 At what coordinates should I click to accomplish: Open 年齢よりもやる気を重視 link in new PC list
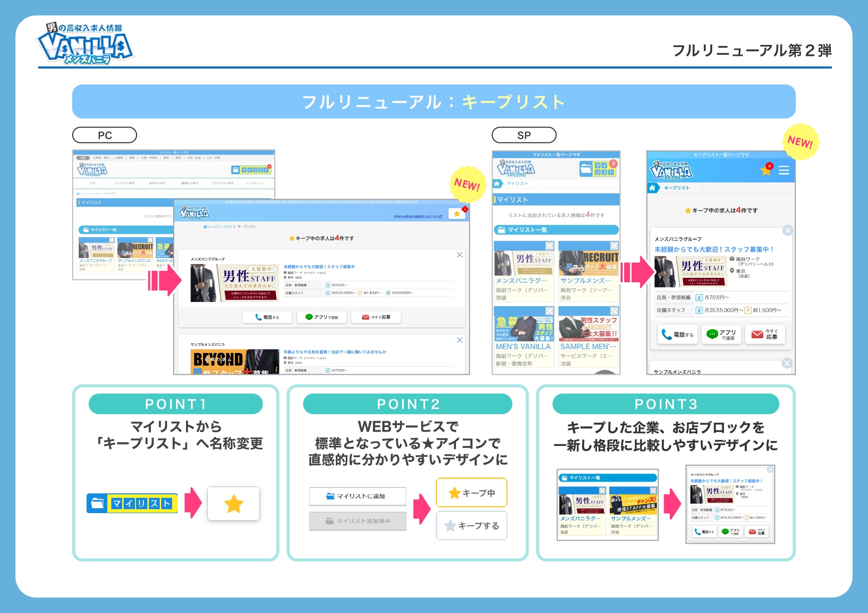click(335, 352)
